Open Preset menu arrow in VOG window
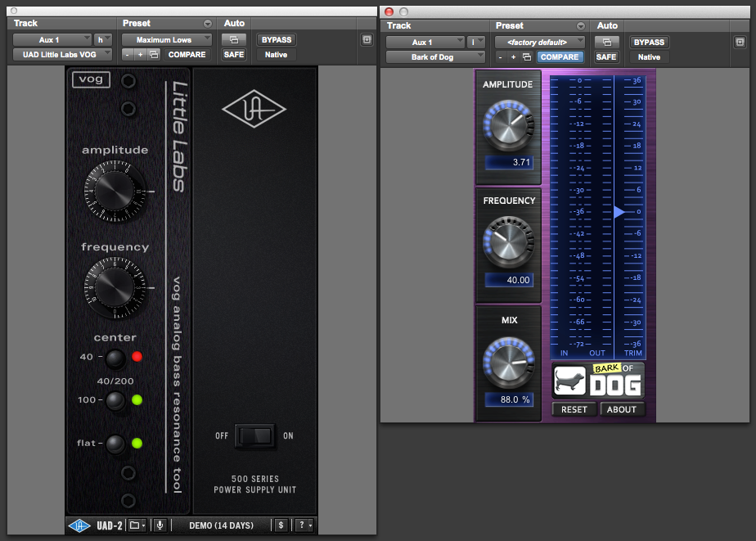756x541 pixels. point(208,24)
